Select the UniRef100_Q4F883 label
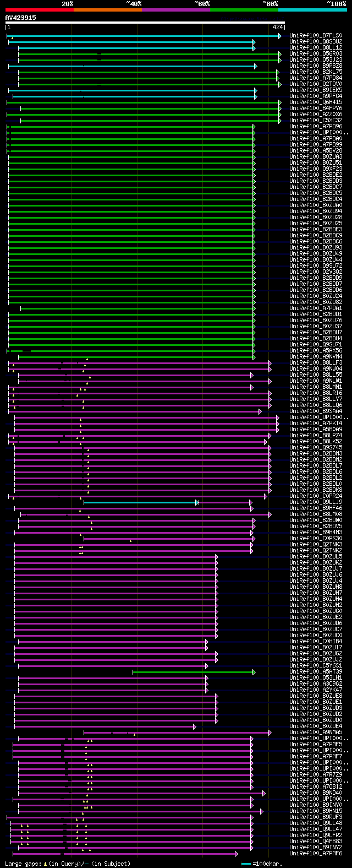Viewport: 352px width, 868px height. tap(316, 842)
